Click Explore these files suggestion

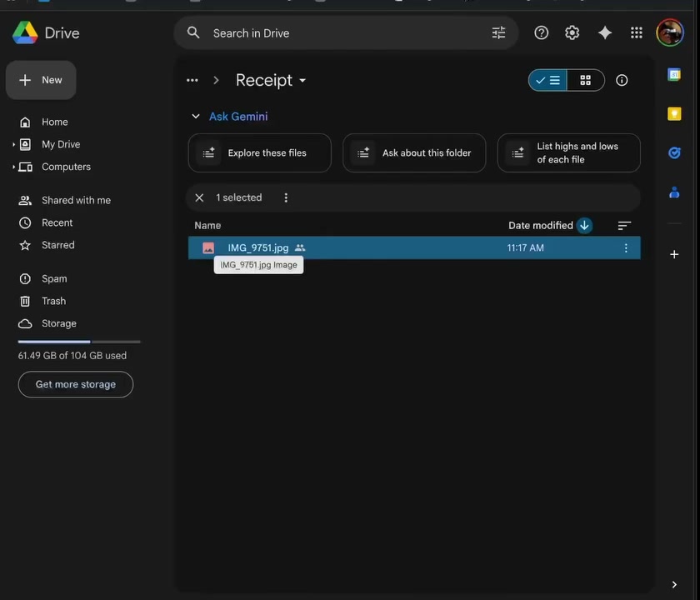tap(260, 153)
